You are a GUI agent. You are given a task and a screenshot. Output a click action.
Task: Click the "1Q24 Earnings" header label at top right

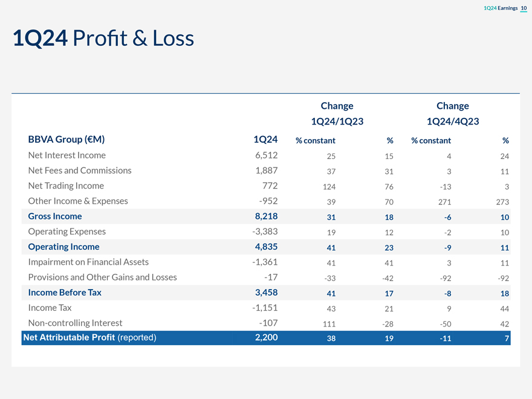click(501, 7)
